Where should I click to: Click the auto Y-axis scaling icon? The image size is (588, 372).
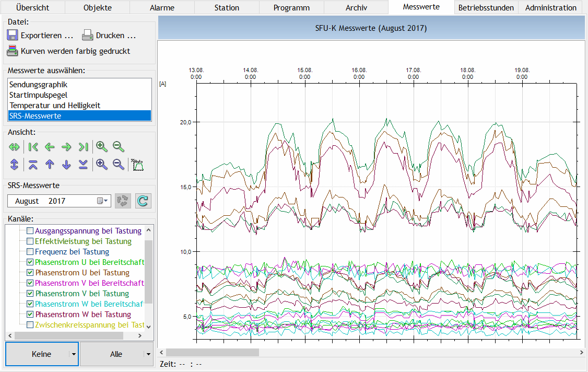click(137, 165)
